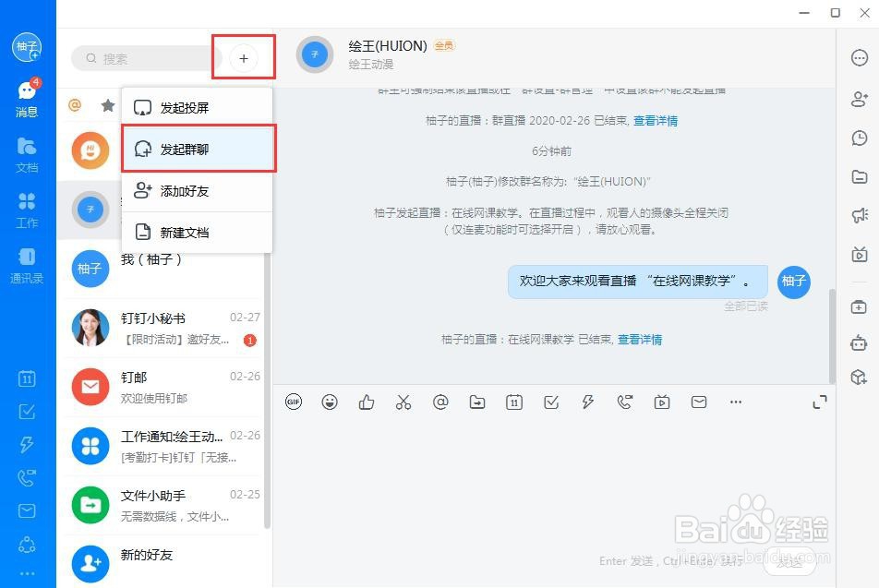The height and width of the screenshot is (588, 879).
Task: Open group settings dots icon at top right
Action: pos(860,58)
